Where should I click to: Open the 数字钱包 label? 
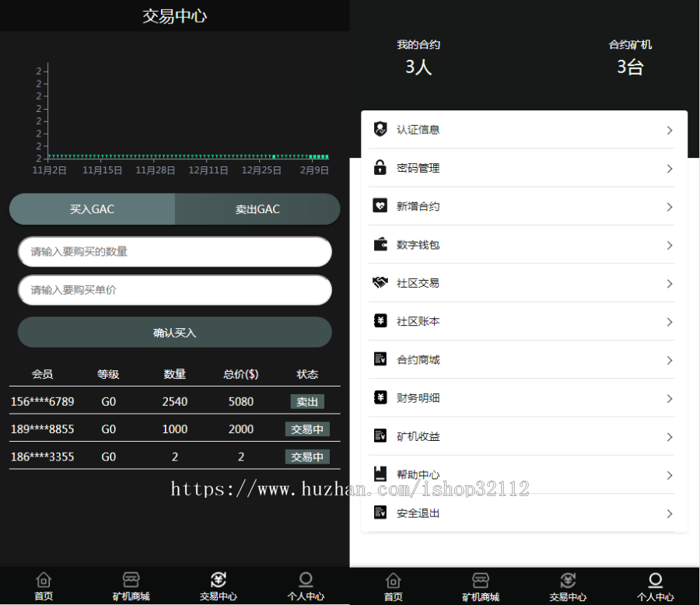(x=418, y=245)
